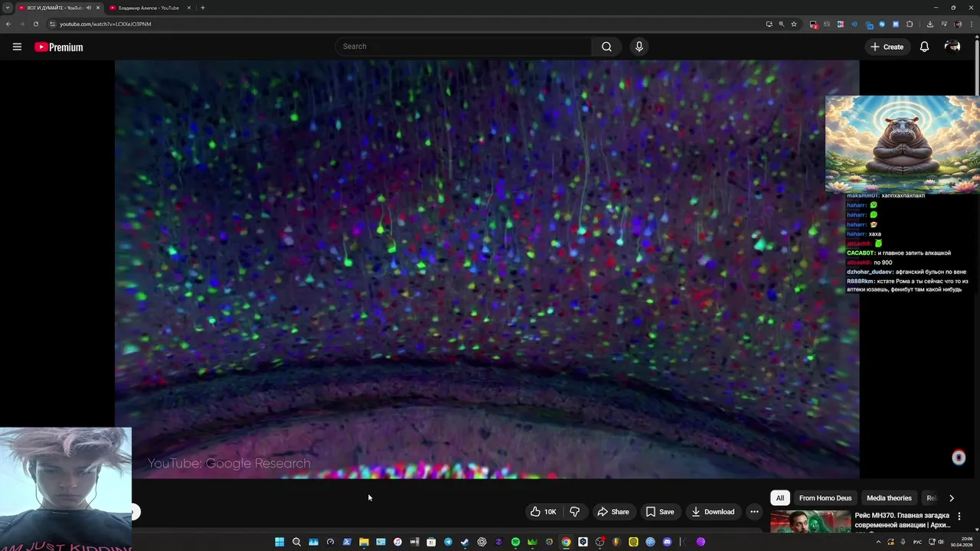Click chat message from dzhohar_dudaev
Viewport: 980px width, 551px height.
[x=906, y=272]
